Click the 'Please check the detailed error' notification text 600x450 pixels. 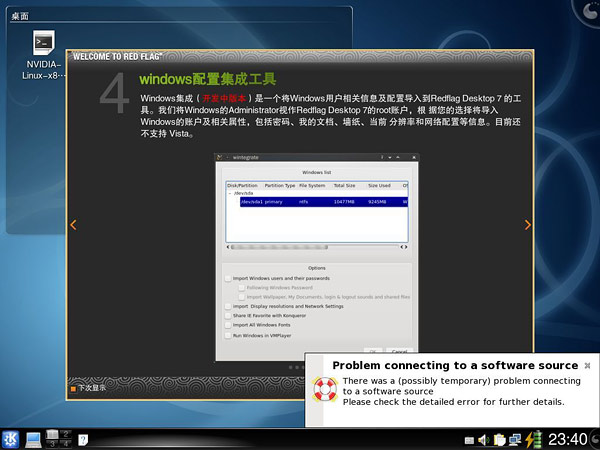click(x=453, y=402)
